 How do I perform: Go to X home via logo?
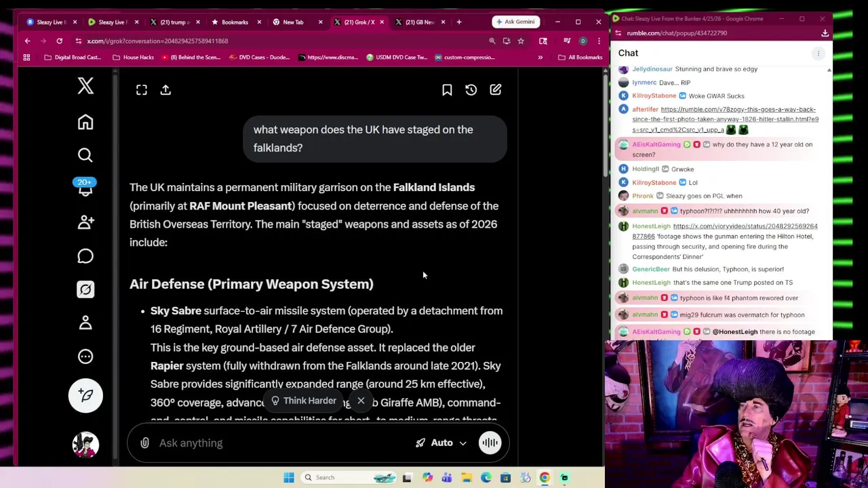pyautogui.click(x=85, y=85)
